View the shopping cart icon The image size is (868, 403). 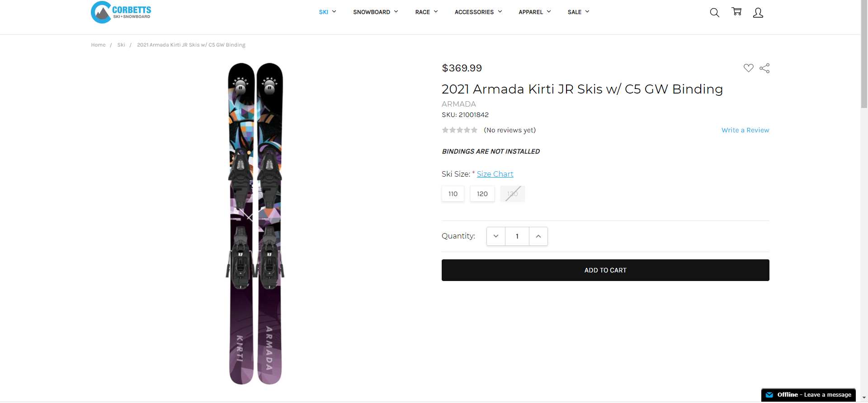tap(736, 12)
